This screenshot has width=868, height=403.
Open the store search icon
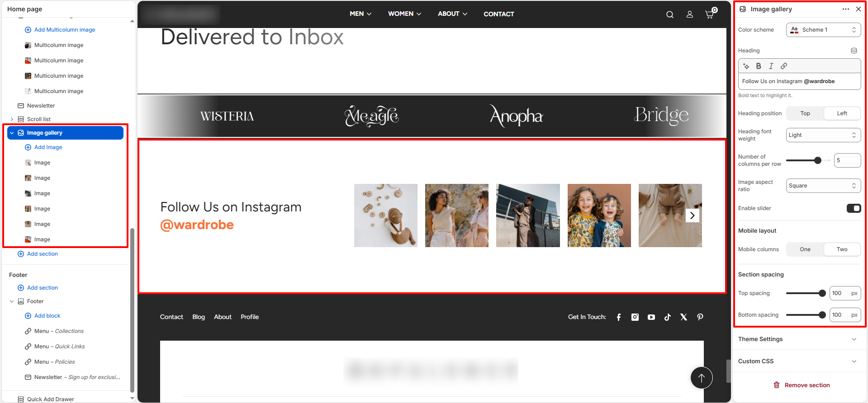[670, 14]
